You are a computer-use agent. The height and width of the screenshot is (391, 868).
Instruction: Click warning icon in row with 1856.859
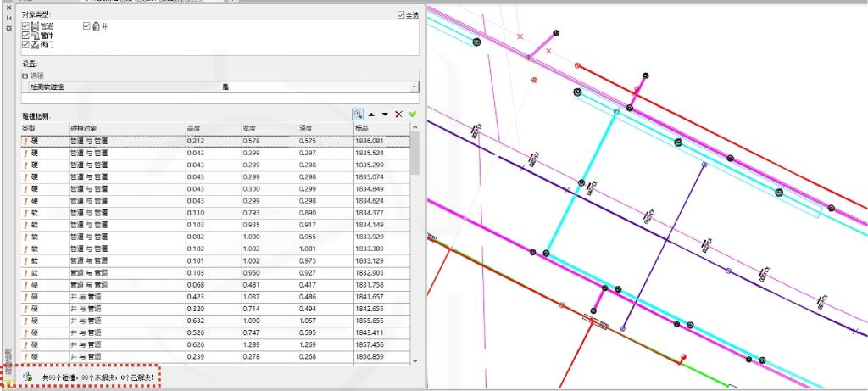tap(25, 357)
